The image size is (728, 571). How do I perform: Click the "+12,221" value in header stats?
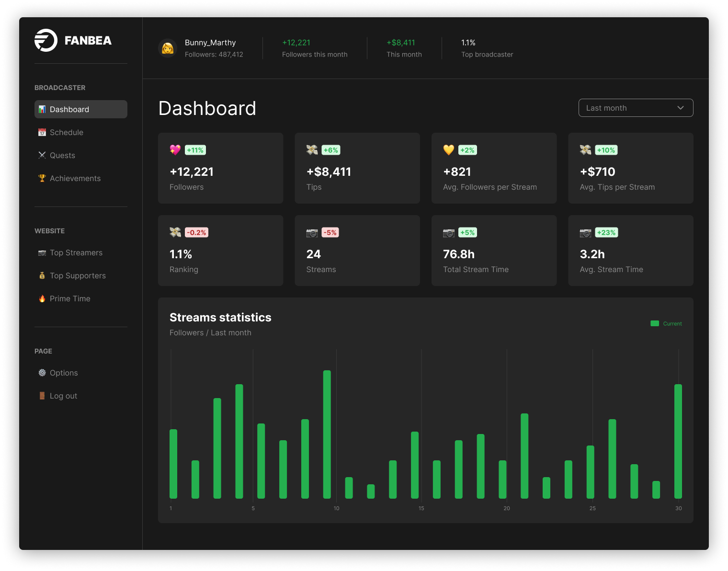[296, 43]
